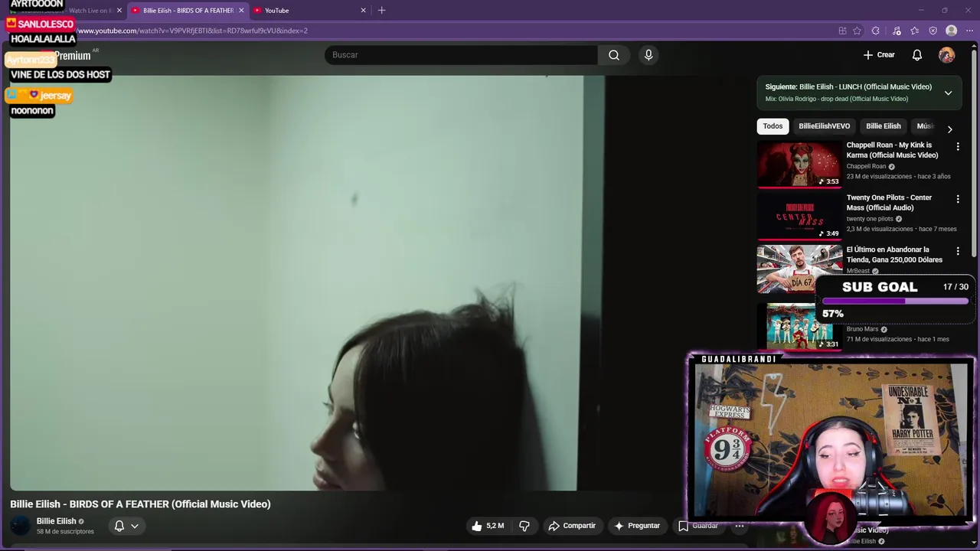Select the BillieEilishVEVO filter chip

(824, 126)
